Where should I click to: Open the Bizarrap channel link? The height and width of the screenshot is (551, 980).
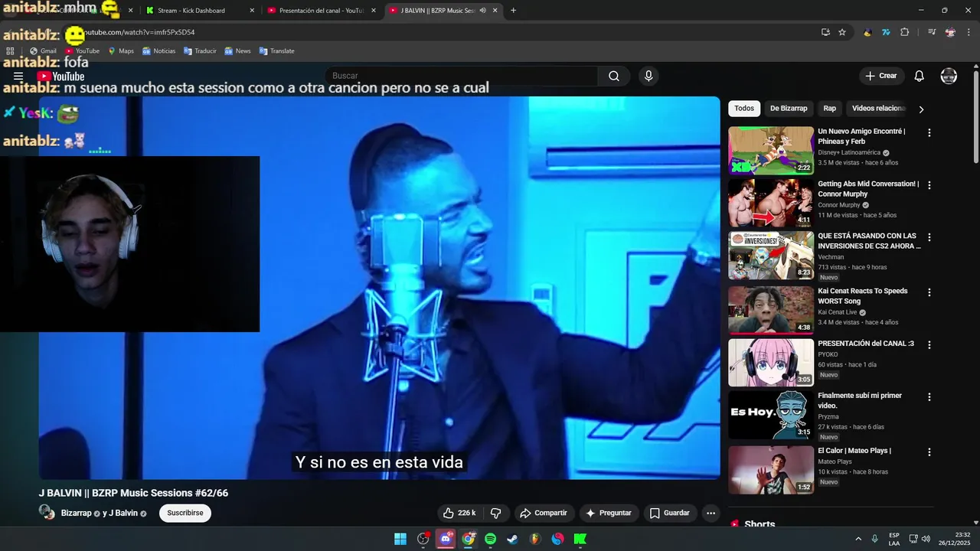pyautogui.click(x=76, y=513)
